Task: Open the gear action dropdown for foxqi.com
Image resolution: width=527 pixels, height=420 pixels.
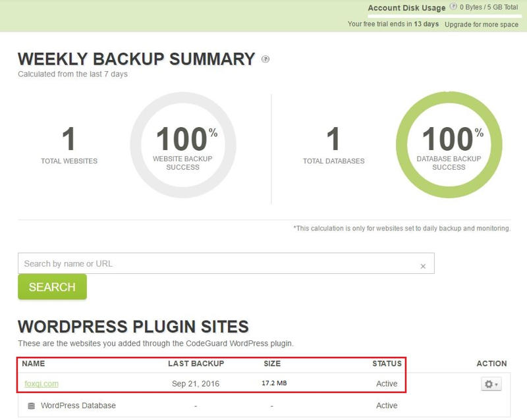Action: coord(491,384)
